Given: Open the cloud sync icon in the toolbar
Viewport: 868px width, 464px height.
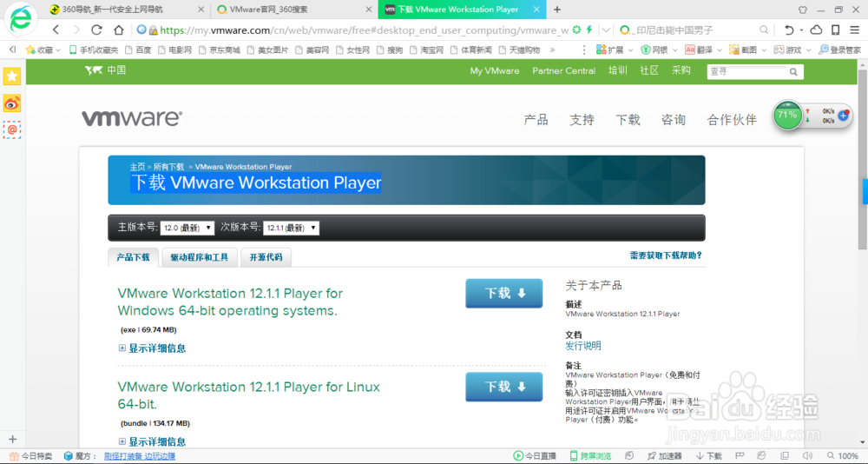Looking at the screenshot, I should (816, 30).
